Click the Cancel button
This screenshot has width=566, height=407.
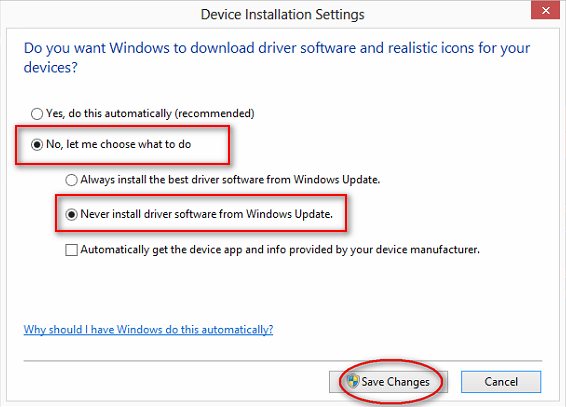[x=501, y=382]
